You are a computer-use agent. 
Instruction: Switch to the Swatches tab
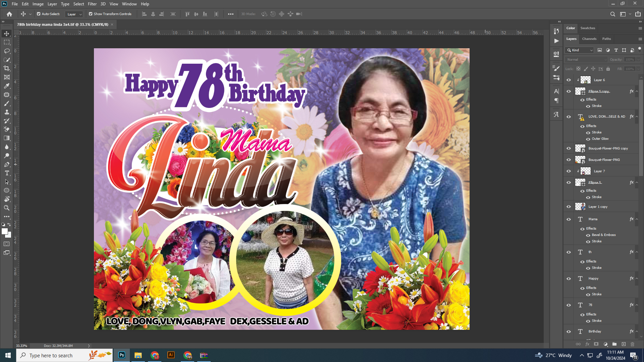(x=588, y=28)
